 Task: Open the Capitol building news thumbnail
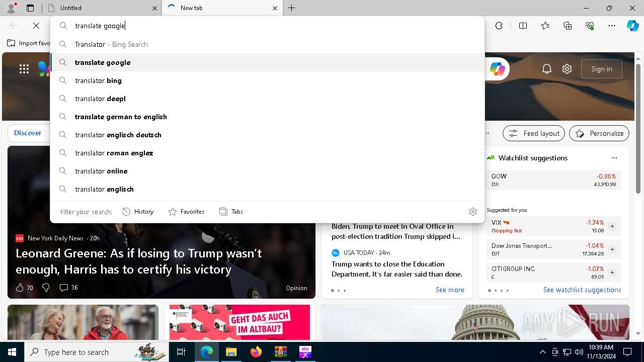475,322
